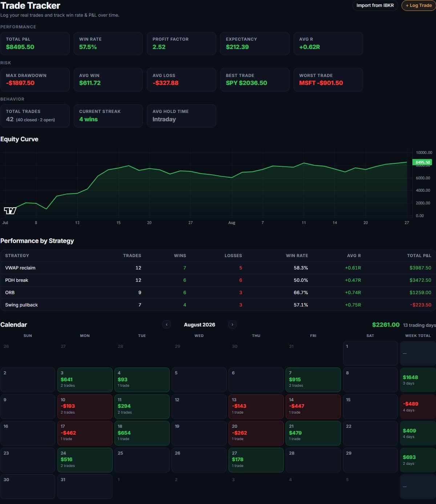
Task: Click week total $693 cell
Action: tap(418, 460)
